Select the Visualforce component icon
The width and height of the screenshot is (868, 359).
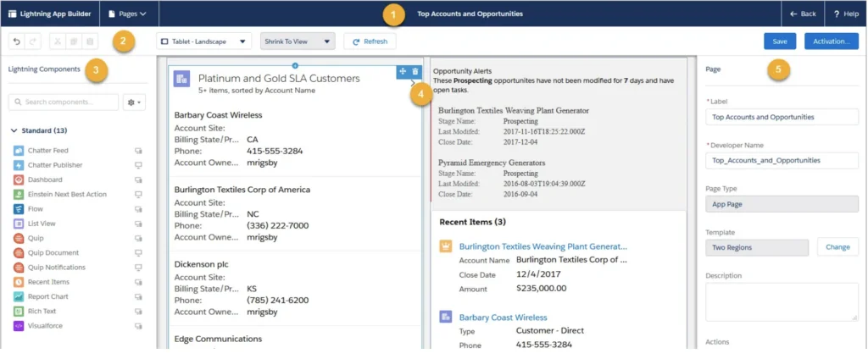pyautogui.click(x=19, y=326)
